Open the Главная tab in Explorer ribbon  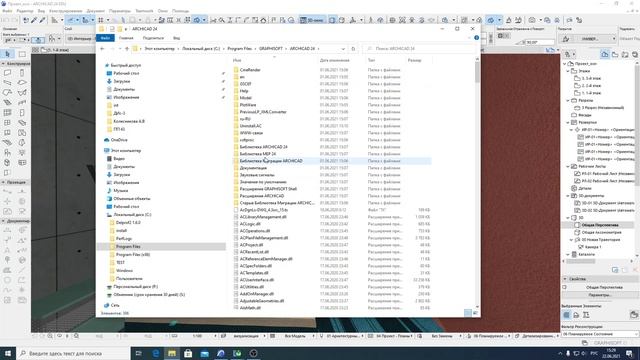pyautogui.click(x=126, y=38)
